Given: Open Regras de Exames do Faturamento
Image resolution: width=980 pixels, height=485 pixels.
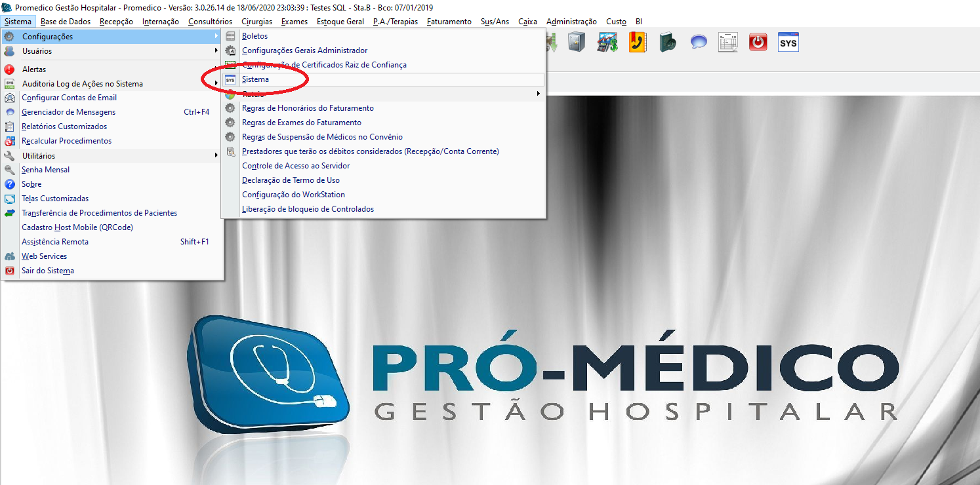Looking at the screenshot, I should pyautogui.click(x=383, y=123).
